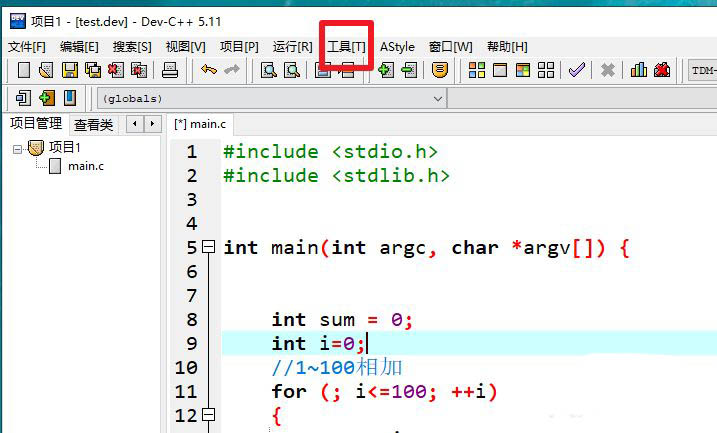Open the profile analysis bar chart icon

pyautogui.click(x=638, y=70)
